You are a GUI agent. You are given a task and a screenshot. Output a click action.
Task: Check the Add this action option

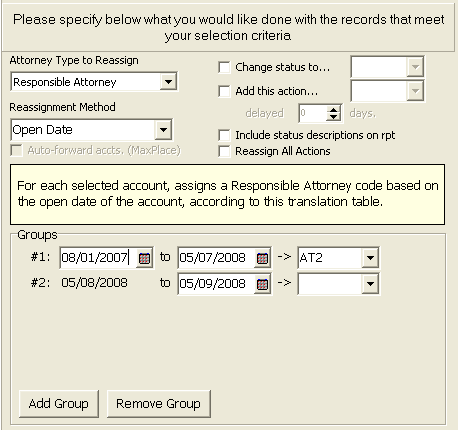[224, 91]
